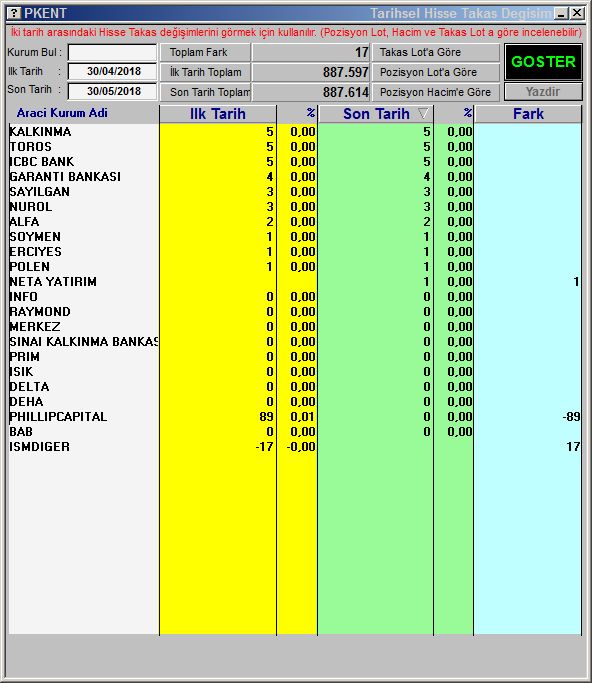Click the -17 Ilk Tarih value for ISMDIGER
The image size is (592, 683).
[x=264, y=447]
